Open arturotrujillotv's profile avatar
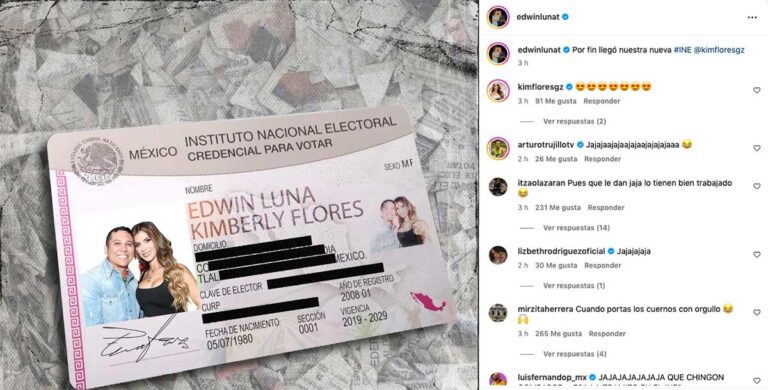The width and height of the screenshot is (768, 390). tap(498, 148)
